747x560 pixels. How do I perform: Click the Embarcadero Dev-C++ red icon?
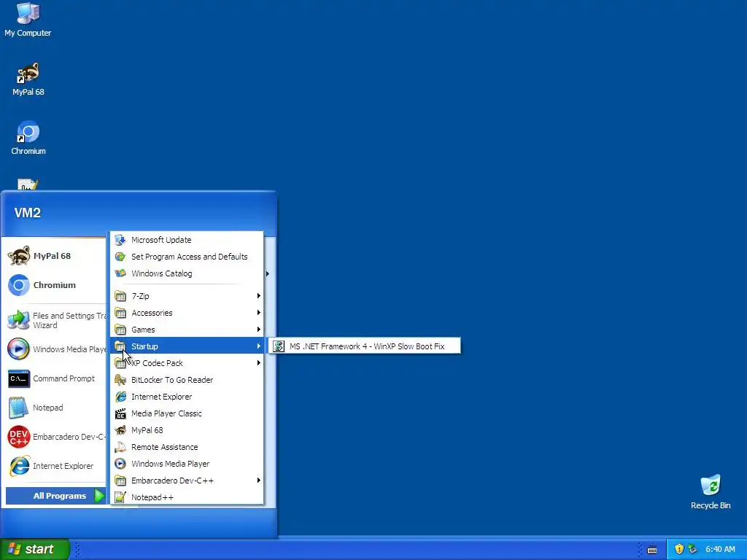coord(18,437)
